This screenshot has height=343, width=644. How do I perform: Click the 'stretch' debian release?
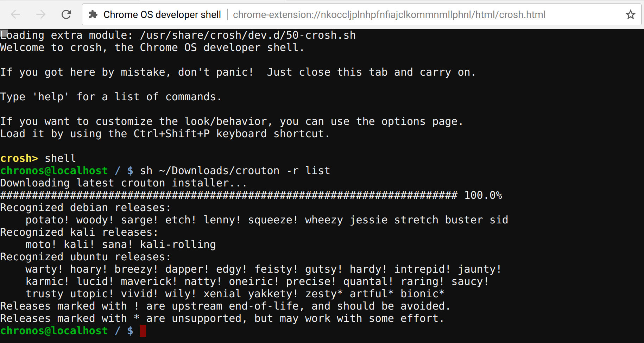[x=416, y=220]
